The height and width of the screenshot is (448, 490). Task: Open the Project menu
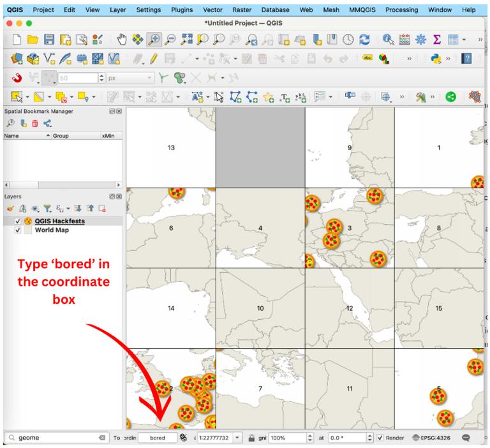click(43, 10)
